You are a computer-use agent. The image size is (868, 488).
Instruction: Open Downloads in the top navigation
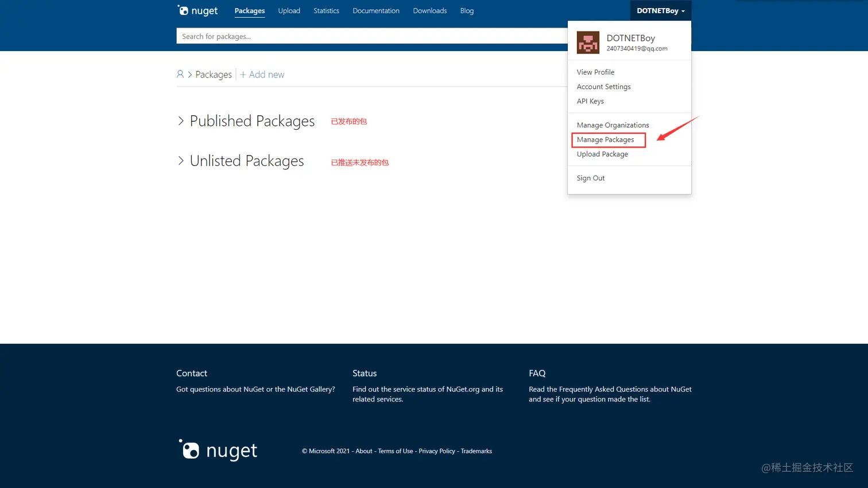pos(430,11)
